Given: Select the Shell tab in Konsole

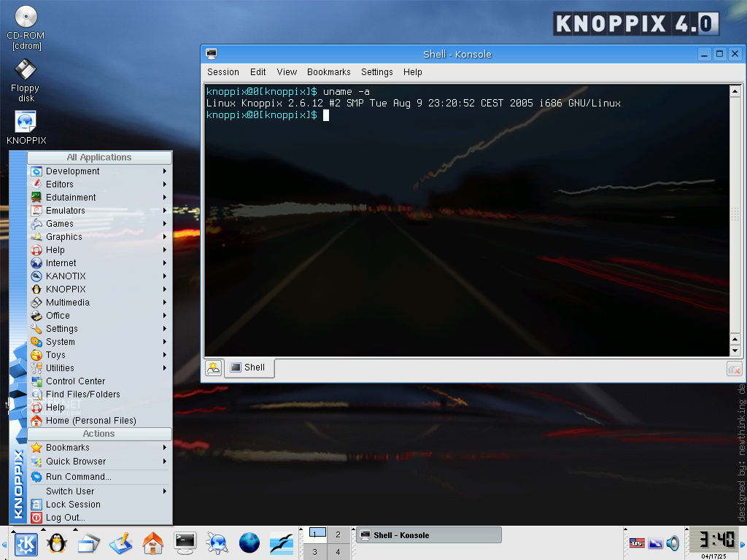Looking at the screenshot, I should coord(249,367).
